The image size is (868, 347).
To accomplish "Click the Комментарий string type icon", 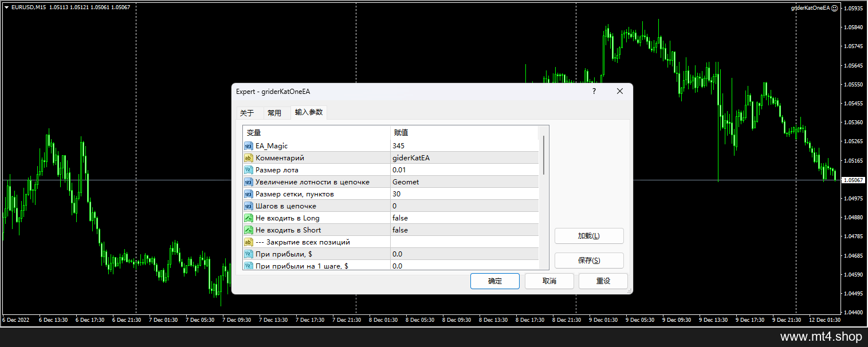I will 248,158.
